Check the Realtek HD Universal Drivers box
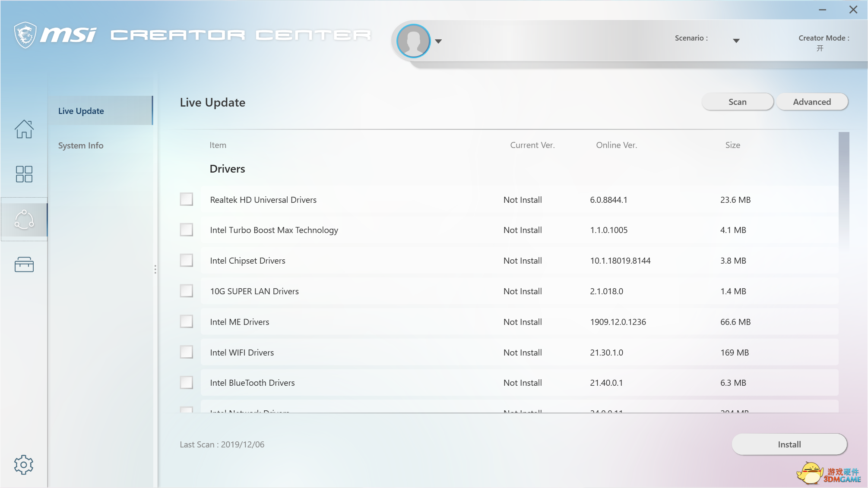This screenshot has height=488, width=868. (x=187, y=199)
